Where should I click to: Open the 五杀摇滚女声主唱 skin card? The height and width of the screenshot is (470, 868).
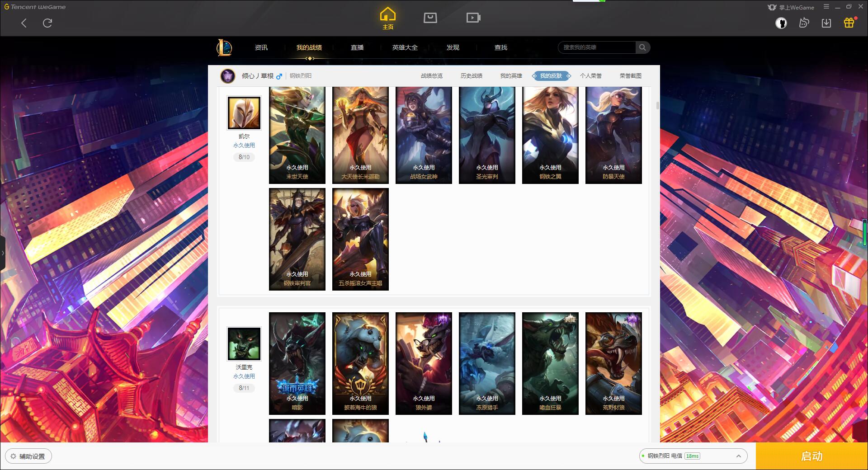click(x=360, y=239)
